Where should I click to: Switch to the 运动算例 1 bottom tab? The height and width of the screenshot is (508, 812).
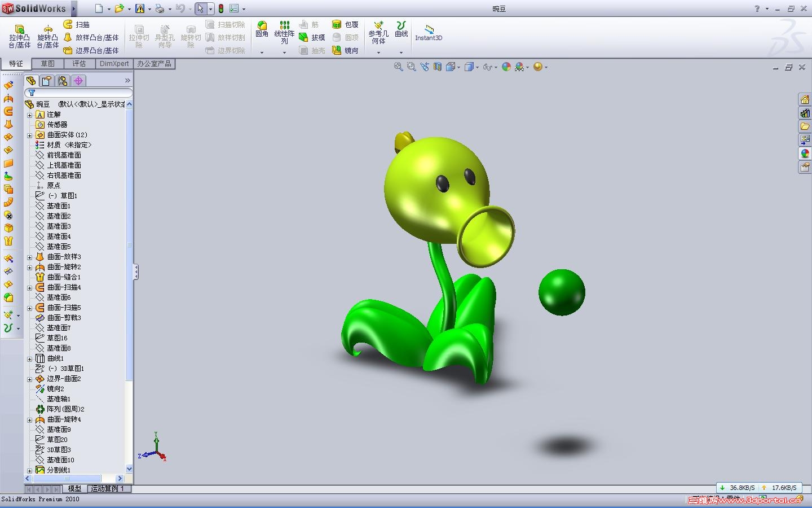[107, 489]
